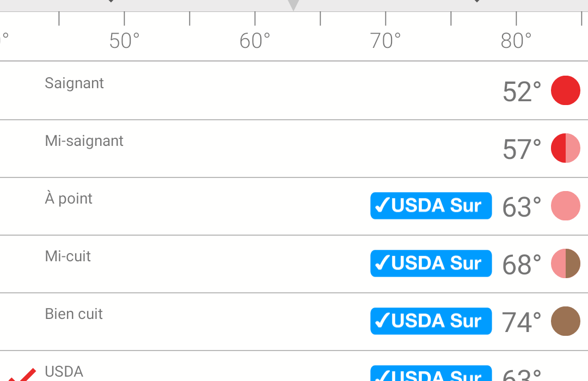Tap the 57° temperature value
This screenshot has height=381, width=588.
click(x=522, y=149)
